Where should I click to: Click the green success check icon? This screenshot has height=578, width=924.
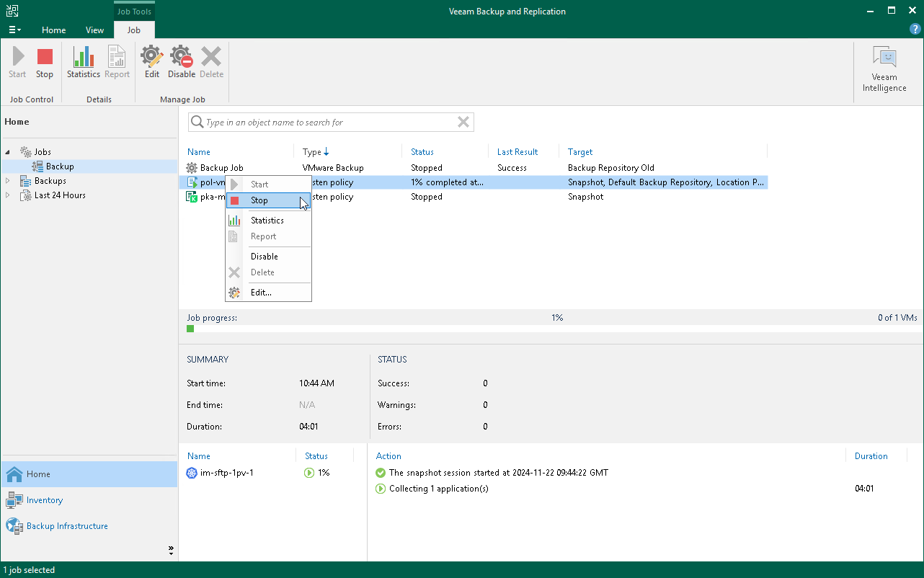(x=381, y=473)
